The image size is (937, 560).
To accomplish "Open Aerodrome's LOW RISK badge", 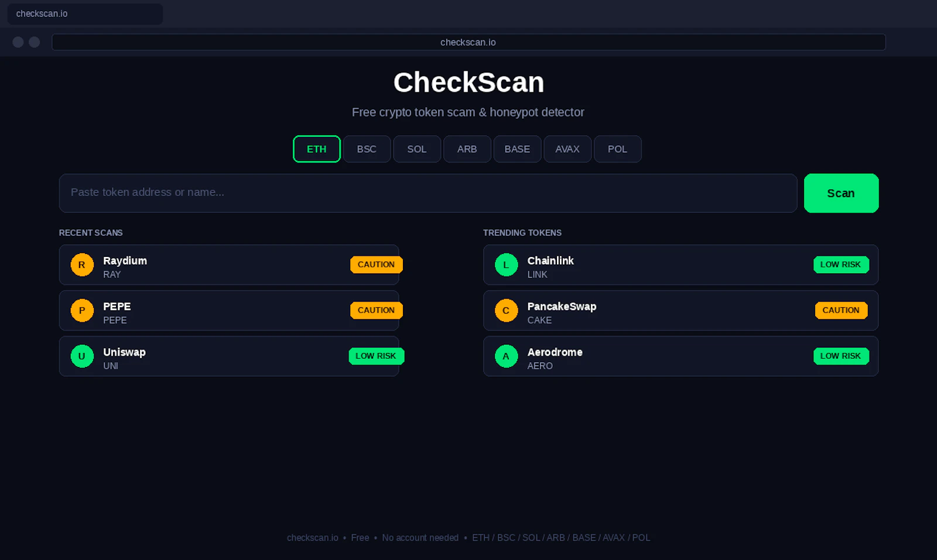I will 841,356.
